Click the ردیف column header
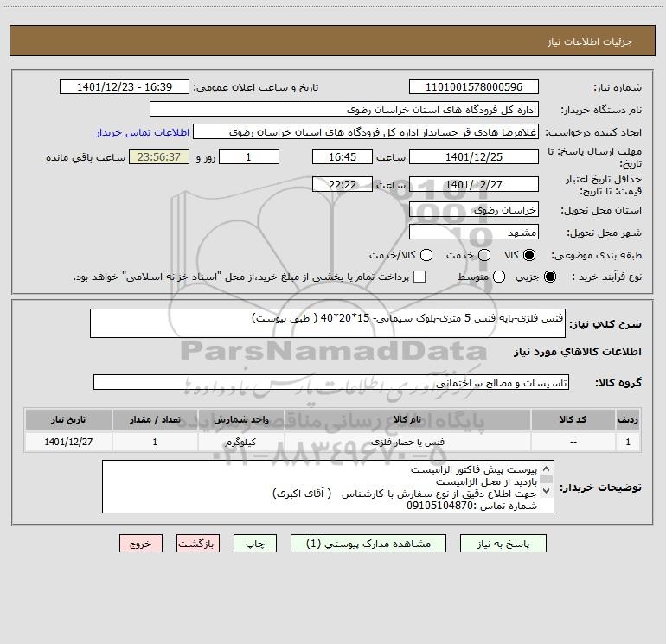Image resolution: width=666 pixels, height=644 pixels. click(628, 419)
